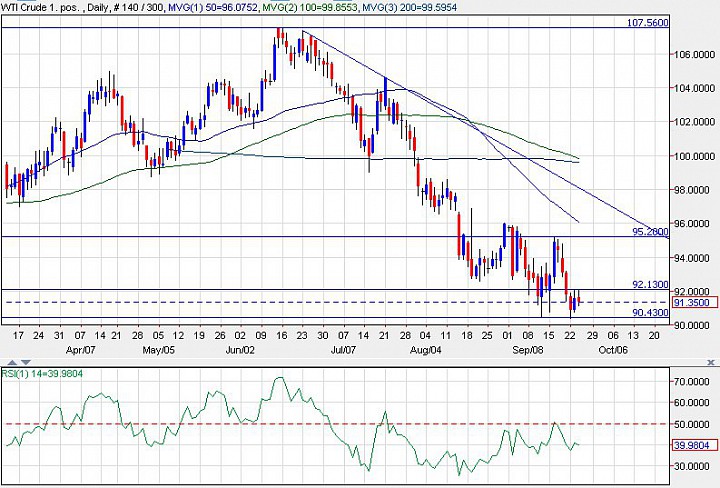Click 106.0000 on the price axis

pyautogui.click(x=694, y=54)
